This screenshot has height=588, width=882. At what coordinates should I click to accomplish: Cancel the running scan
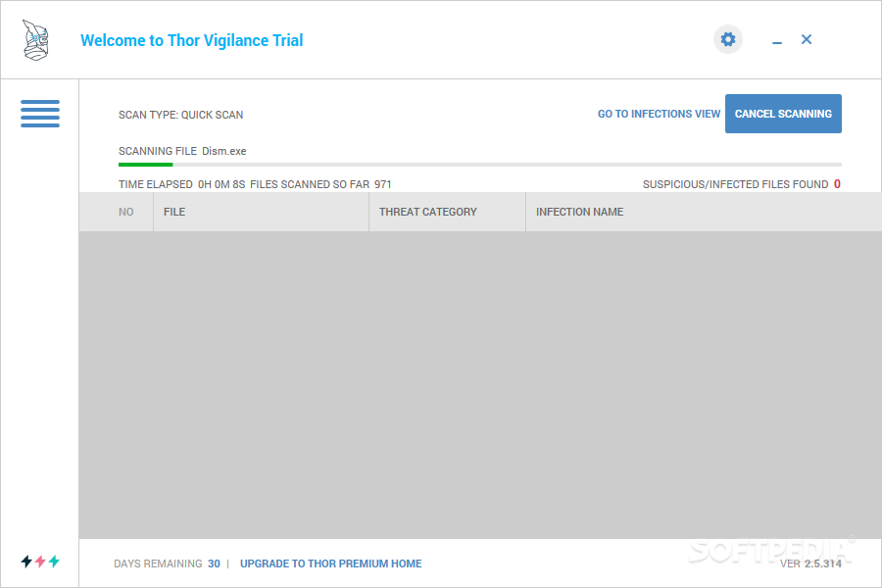click(783, 114)
